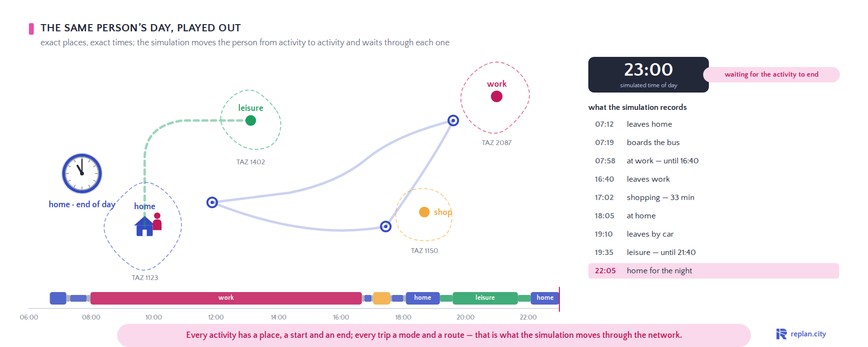Image resolution: width=868 pixels, height=347 pixels.
Task: Select the 07:19 boards the bus record
Action: pyautogui.click(x=714, y=143)
